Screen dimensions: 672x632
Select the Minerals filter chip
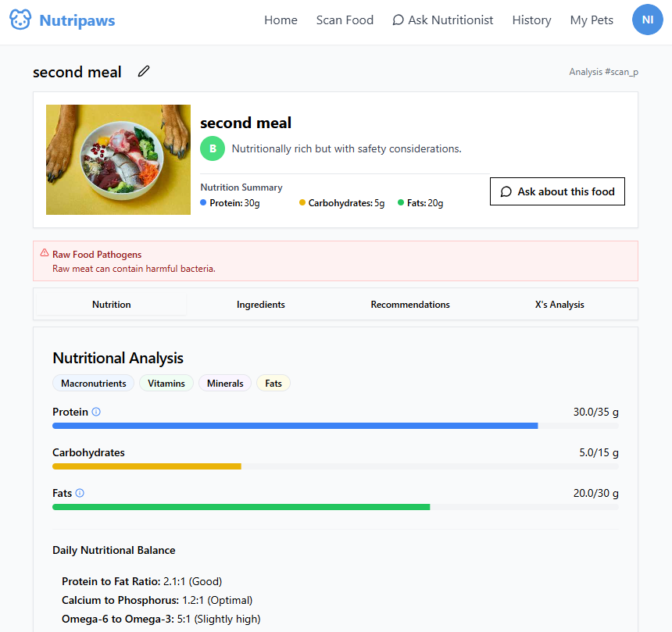[x=225, y=383]
